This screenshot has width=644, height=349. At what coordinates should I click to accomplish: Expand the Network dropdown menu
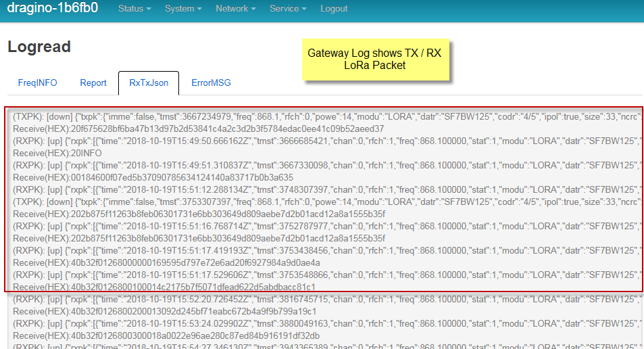pos(236,8)
